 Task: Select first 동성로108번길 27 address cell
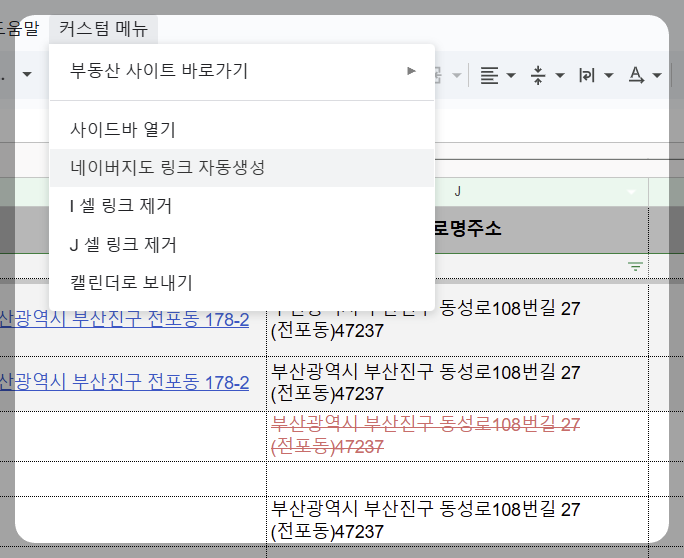457,320
